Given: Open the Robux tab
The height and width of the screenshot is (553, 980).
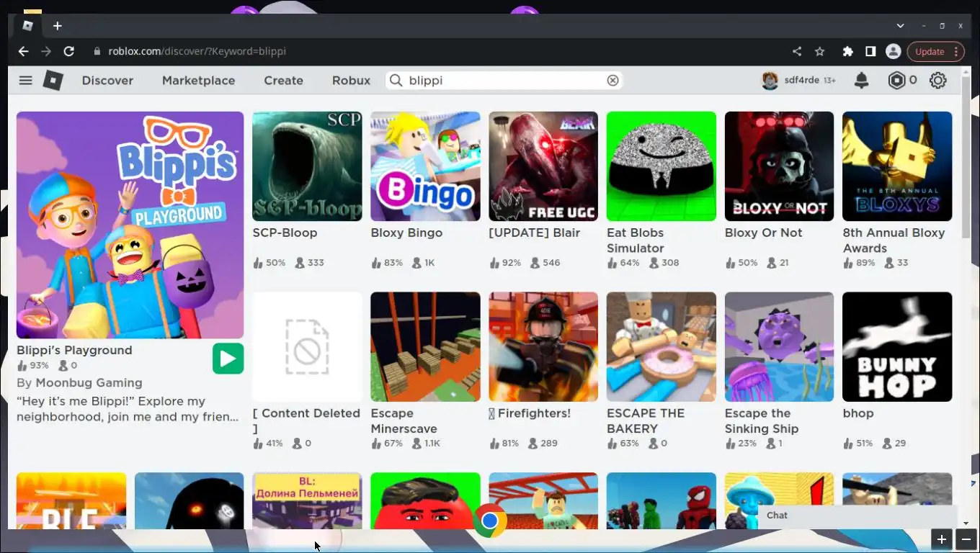Looking at the screenshot, I should coord(351,81).
